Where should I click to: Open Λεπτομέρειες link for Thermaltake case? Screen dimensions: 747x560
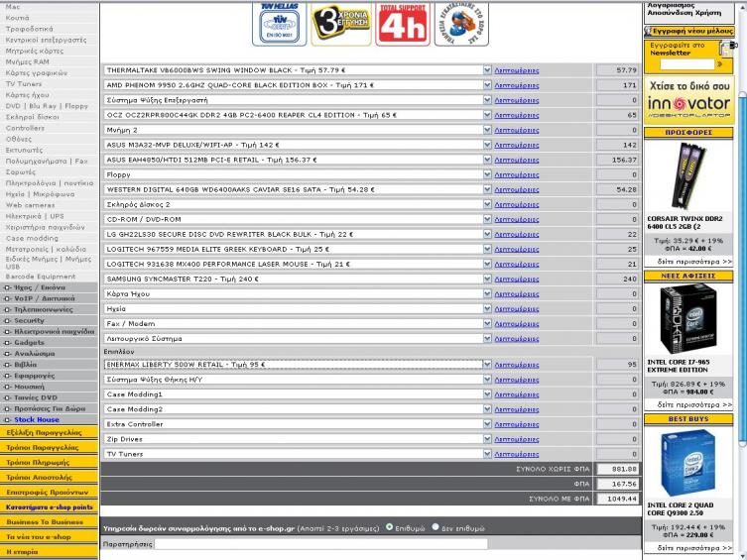coord(517,70)
